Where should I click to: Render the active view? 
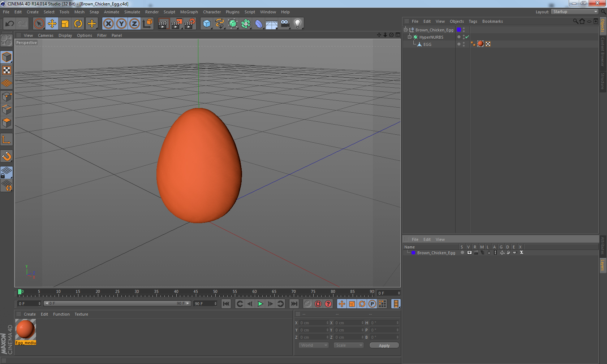point(163,24)
